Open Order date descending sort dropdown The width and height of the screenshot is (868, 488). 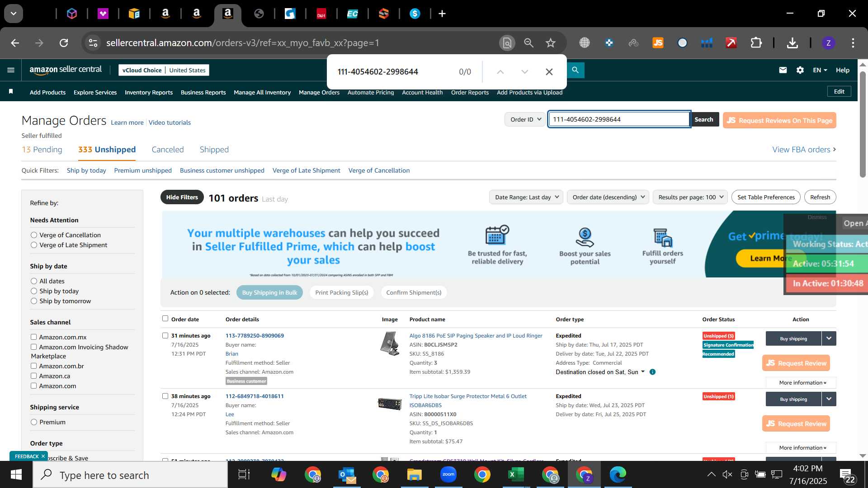[x=608, y=197]
